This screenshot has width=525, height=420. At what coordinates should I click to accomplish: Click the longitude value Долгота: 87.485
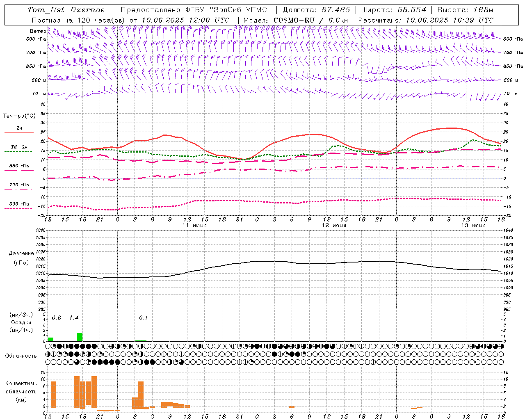tap(317, 10)
